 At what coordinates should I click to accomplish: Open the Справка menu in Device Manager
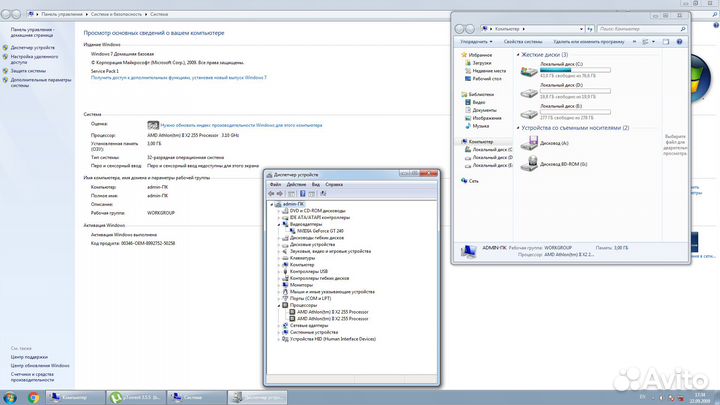[x=334, y=184]
